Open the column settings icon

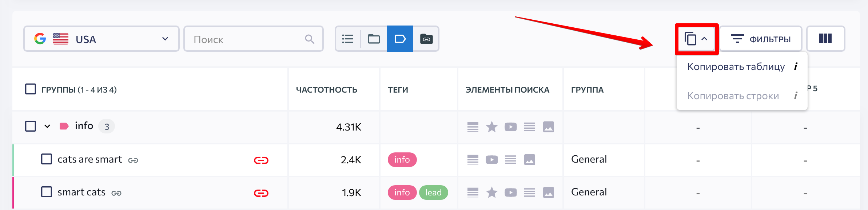[825, 39]
